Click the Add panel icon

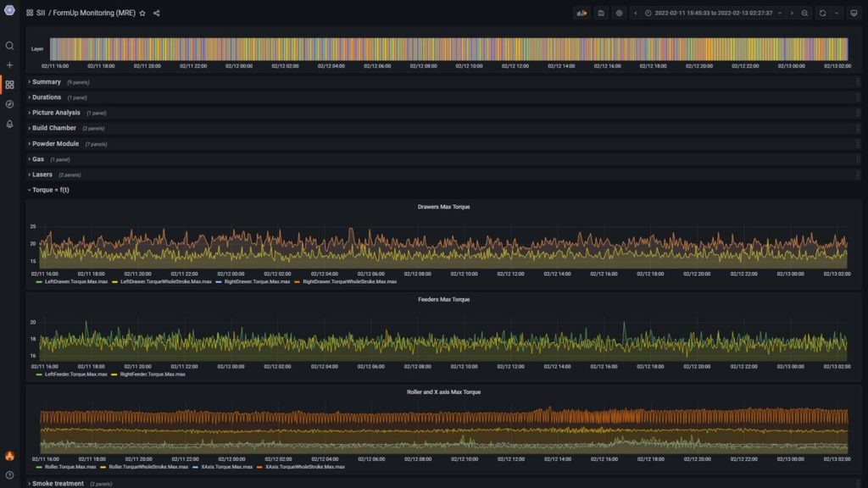pyautogui.click(x=581, y=14)
